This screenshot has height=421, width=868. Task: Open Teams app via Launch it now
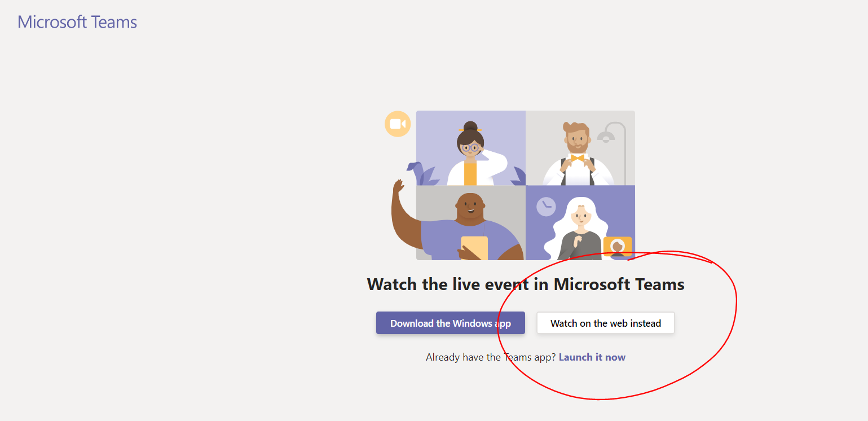point(592,357)
